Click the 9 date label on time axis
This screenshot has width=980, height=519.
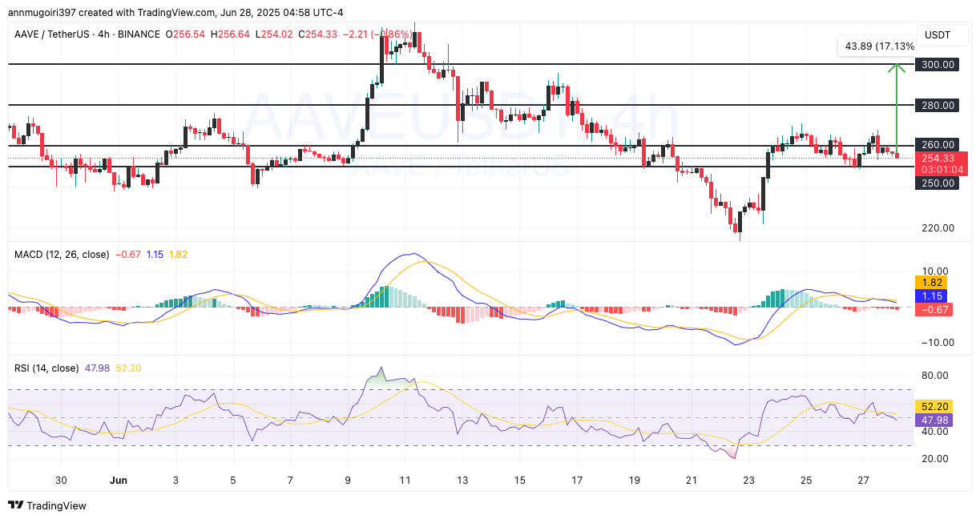[x=348, y=480]
